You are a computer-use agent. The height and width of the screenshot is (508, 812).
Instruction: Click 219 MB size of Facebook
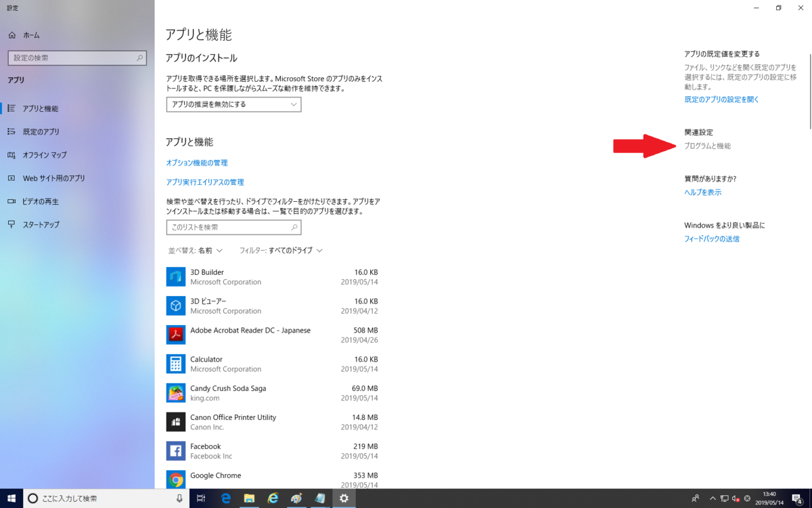366,447
